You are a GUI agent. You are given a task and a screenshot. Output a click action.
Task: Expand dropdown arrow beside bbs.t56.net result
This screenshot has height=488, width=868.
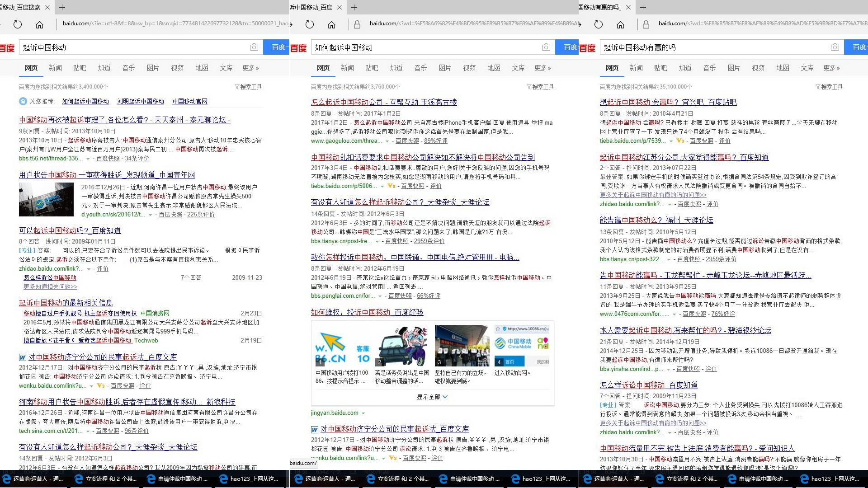pos(87,159)
